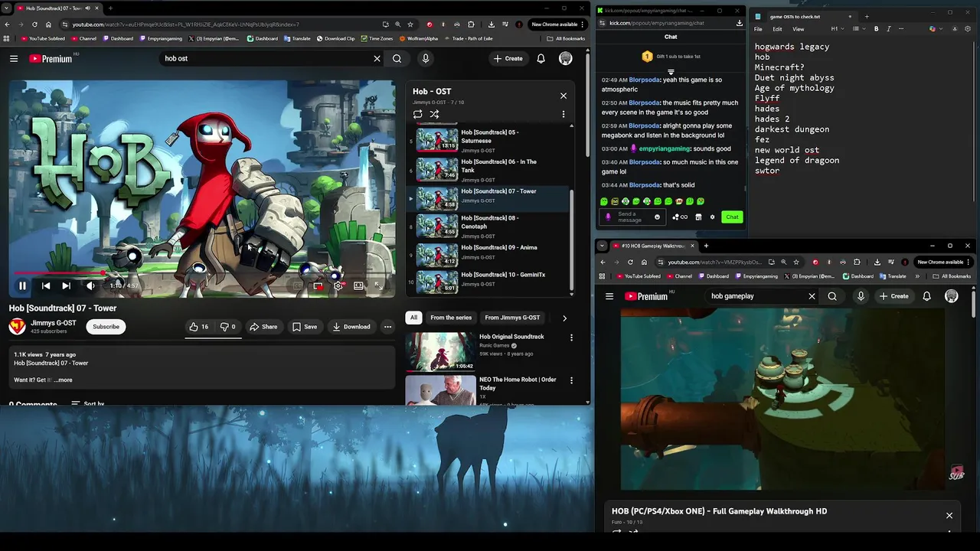Viewport: 980px width, 551px height.
Task: Save the video to a playlist
Action: [x=304, y=327]
